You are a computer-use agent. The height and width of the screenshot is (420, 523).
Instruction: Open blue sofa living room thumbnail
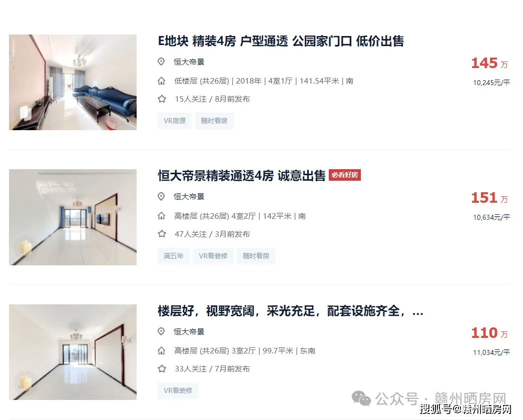(x=73, y=83)
